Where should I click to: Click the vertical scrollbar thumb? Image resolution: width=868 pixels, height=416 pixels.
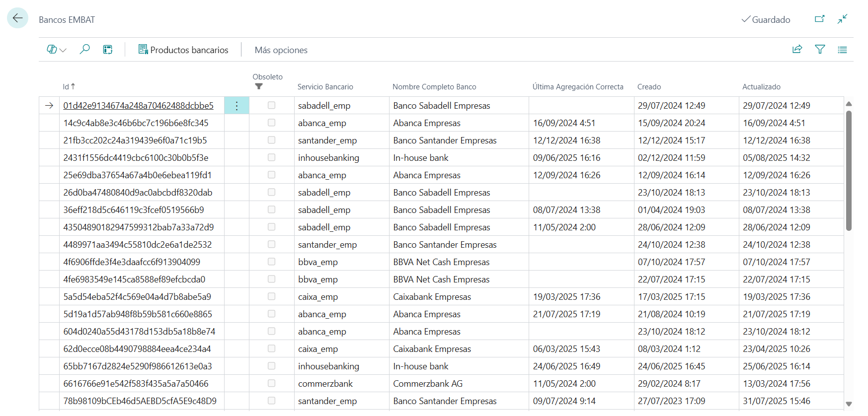[x=849, y=170]
